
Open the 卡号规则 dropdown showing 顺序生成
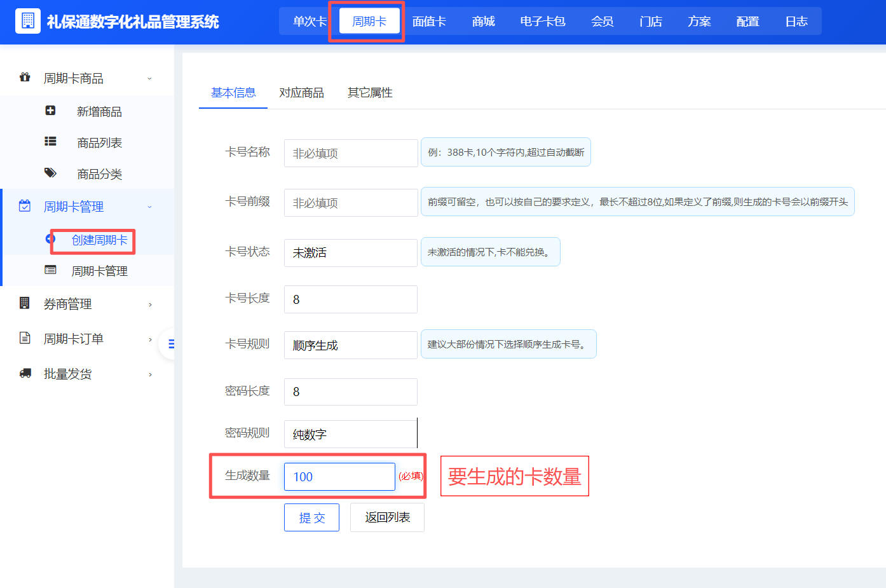tap(350, 345)
